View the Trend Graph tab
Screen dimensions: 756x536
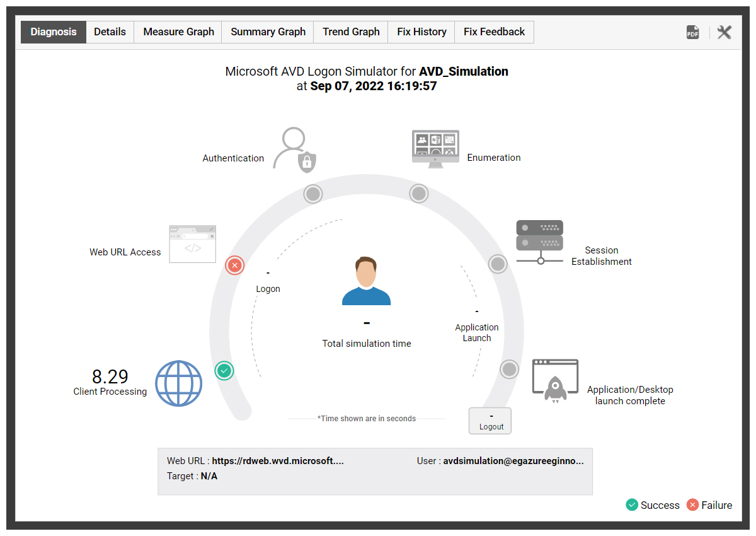351,32
